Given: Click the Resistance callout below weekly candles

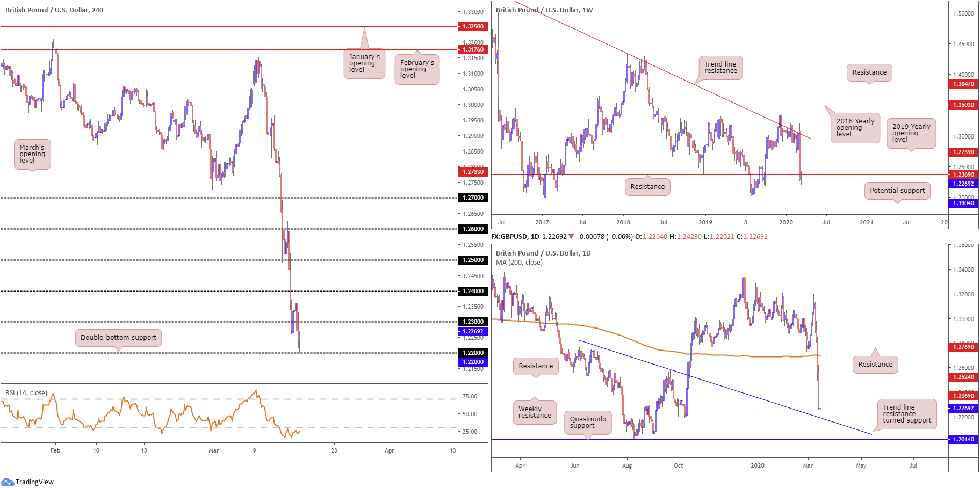Looking at the screenshot, I should pyautogui.click(x=647, y=187).
